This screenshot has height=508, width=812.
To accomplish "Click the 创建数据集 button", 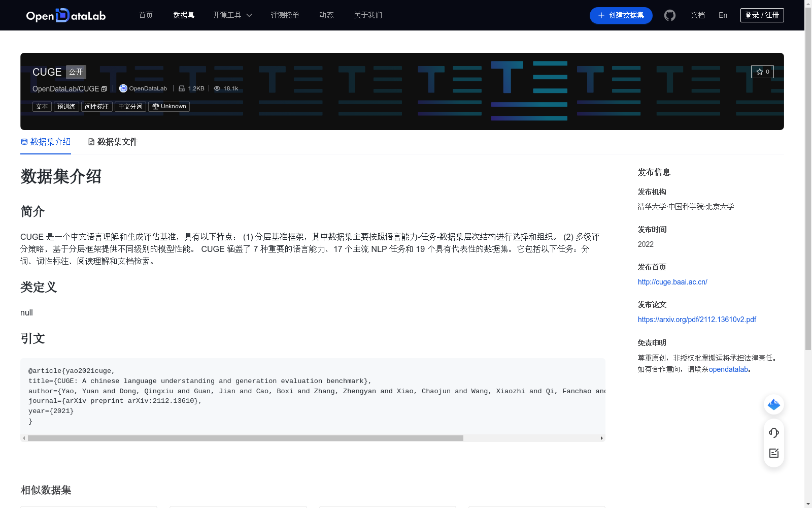I will tap(621, 15).
